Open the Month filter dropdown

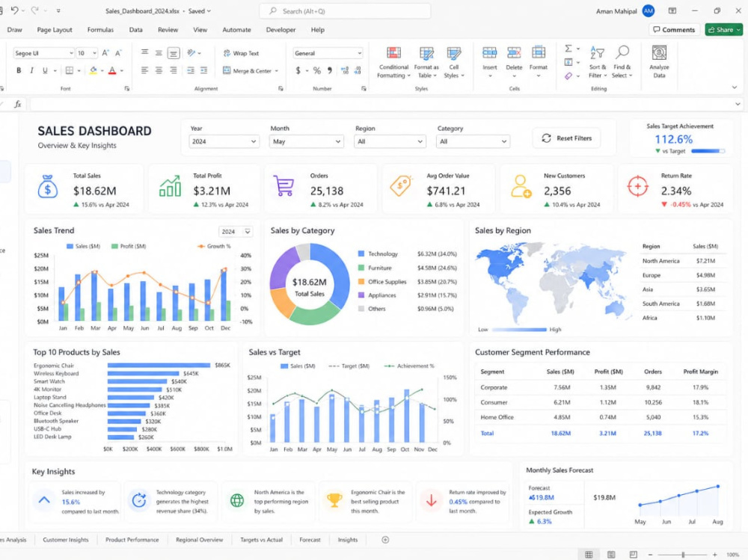tap(306, 141)
